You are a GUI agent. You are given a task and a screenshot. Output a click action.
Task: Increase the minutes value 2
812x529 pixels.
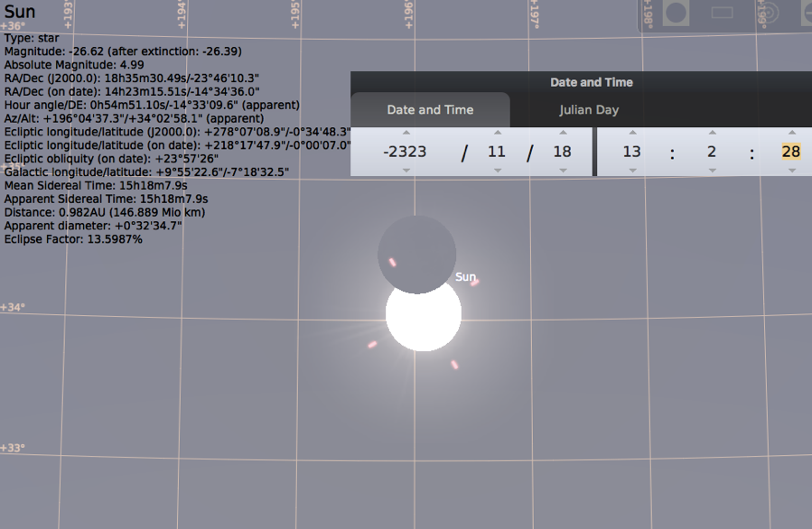[712, 133]
